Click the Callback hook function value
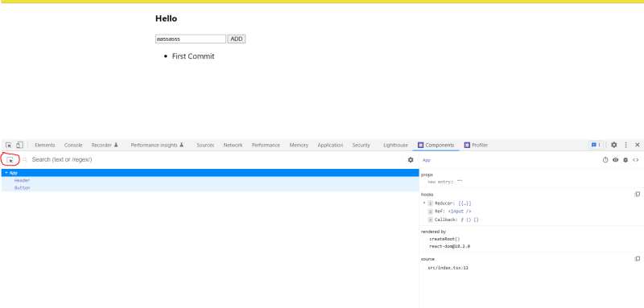Screen dimensions: 644x308 (469, 220)
